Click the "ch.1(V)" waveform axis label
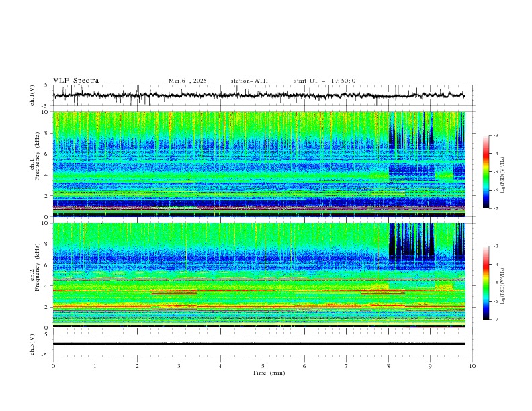Viewport: 532px width, 411px height. pyautogui.click(x=32, y=95)
